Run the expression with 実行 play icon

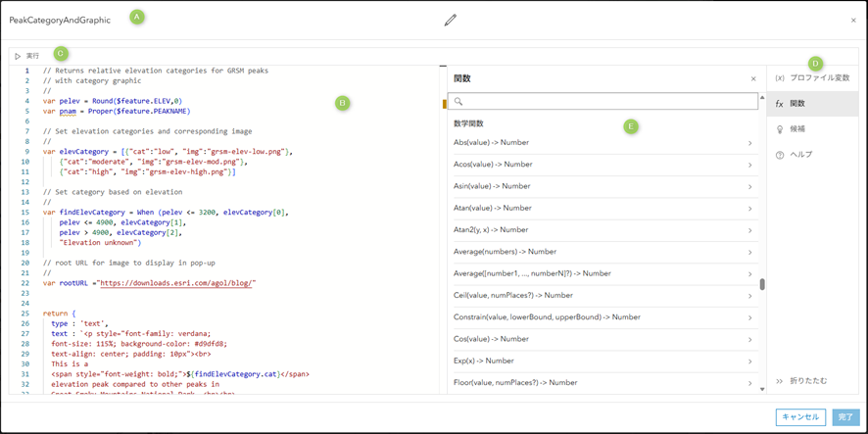tap(26, 56)
